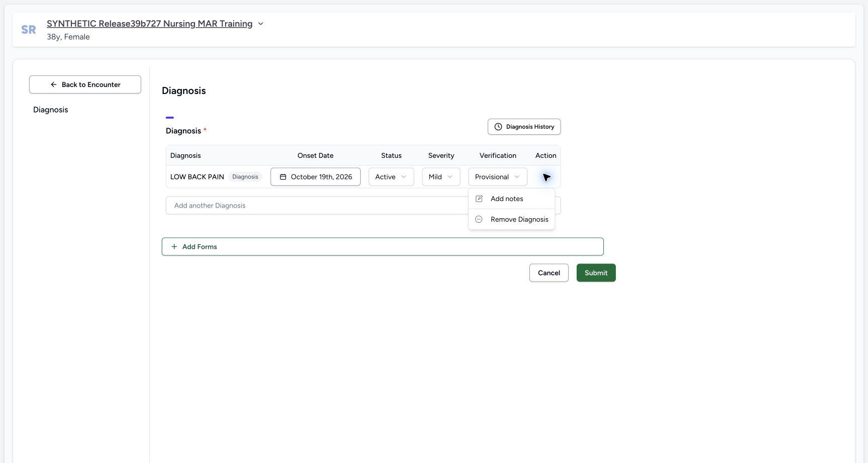
Task: Open Diagnosis History
Action: tap(524, 127)
